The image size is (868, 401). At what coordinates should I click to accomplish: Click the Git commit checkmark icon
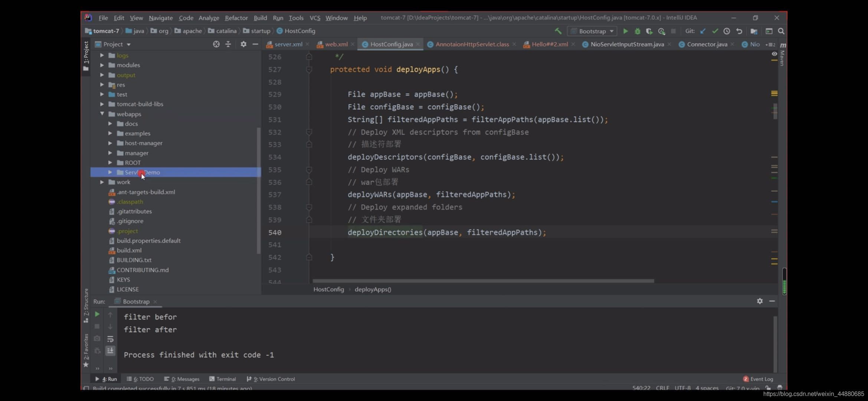[x=715, y=31]
